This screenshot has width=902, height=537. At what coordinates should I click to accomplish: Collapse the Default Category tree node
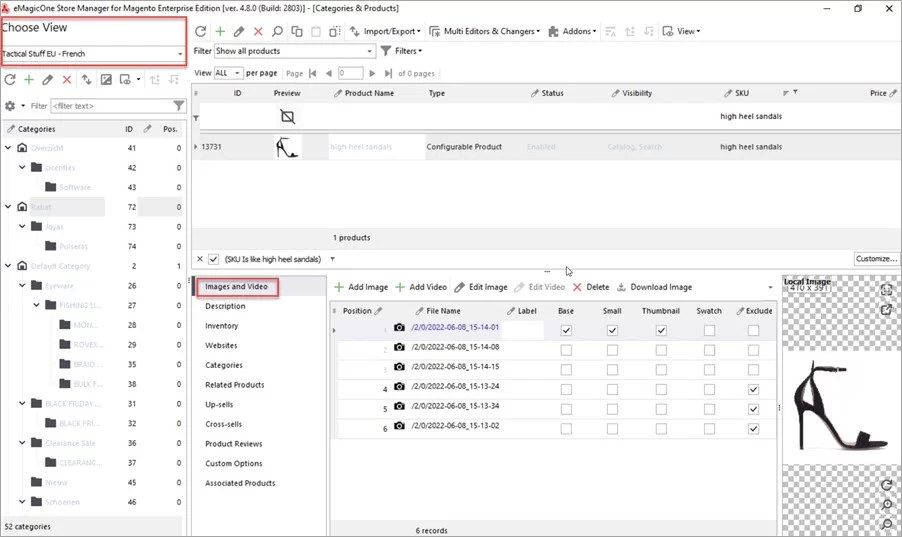(x=8, y=266)
